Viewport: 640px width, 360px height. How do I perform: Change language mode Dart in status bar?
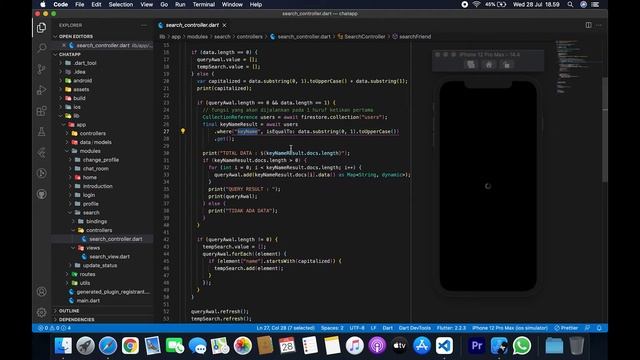(387, 328)
